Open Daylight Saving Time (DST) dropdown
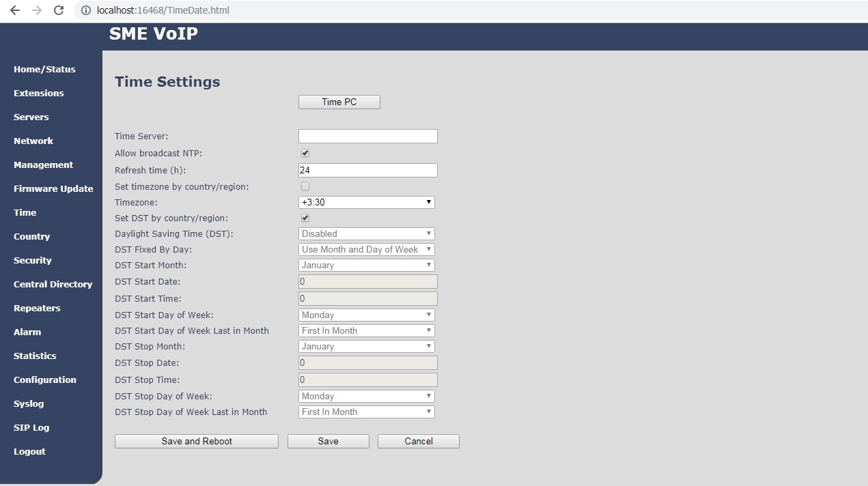 point(367,233)
